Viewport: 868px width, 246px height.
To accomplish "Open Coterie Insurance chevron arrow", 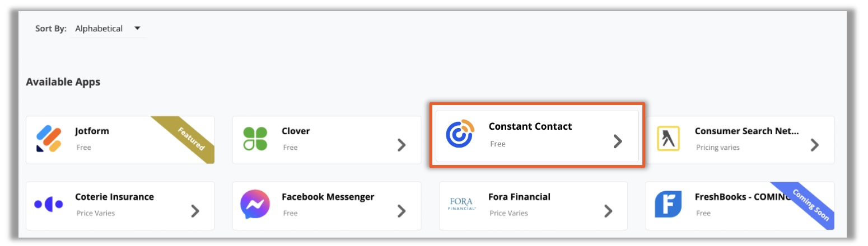I will 195,211.
